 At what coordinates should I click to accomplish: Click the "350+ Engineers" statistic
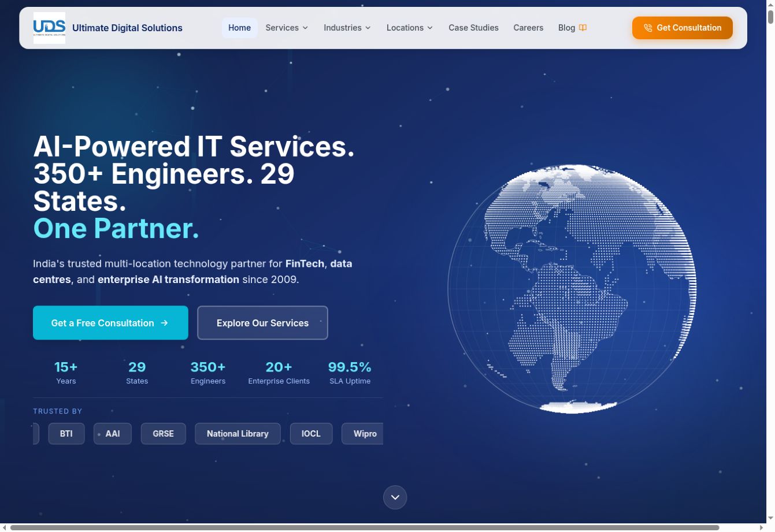pyautogui.click(x=208, y=373)
